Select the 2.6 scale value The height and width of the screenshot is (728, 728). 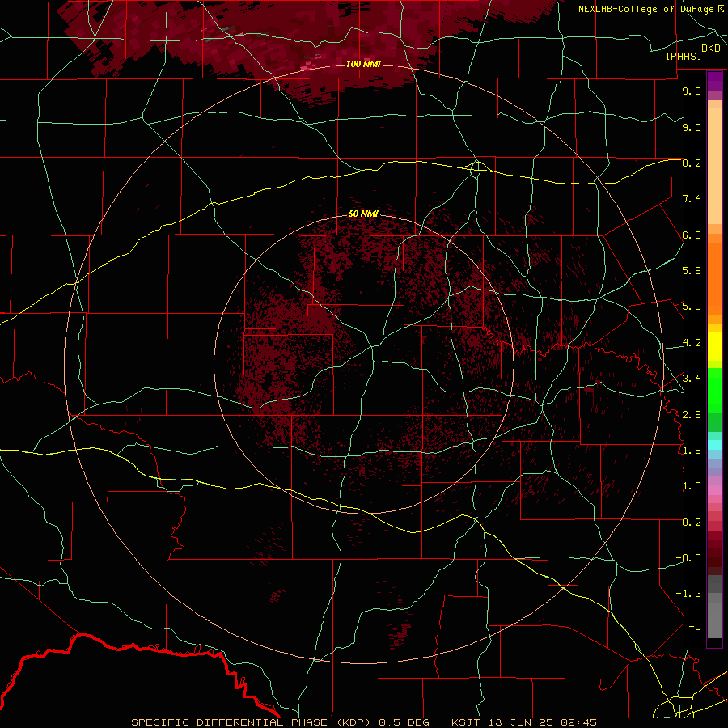pyautogui.click(x=692, y=415)
